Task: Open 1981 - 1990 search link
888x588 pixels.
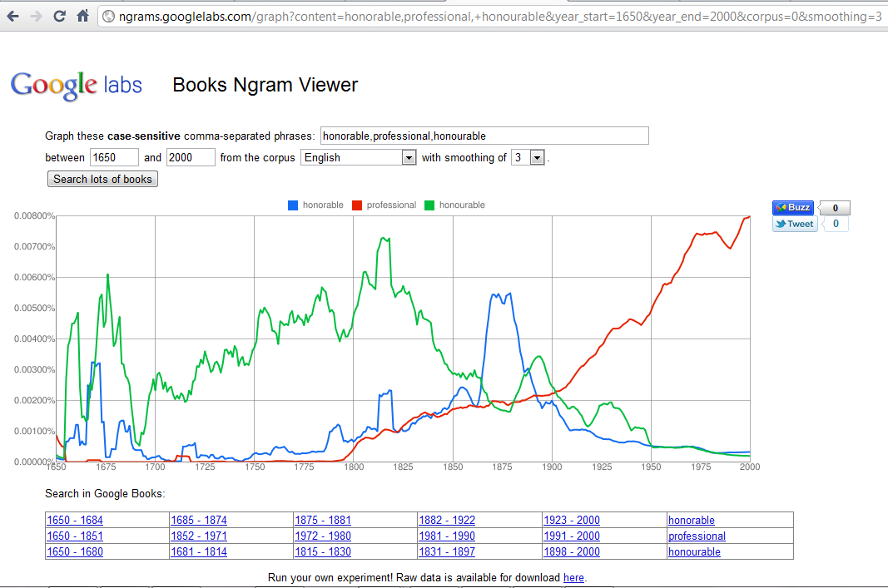Action: coord(447,536)
